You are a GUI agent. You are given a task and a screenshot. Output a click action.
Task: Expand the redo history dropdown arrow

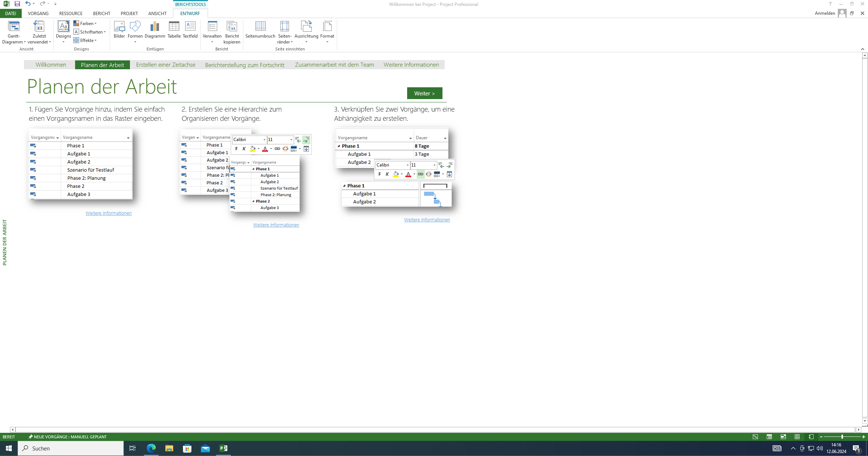click(49, 4)
